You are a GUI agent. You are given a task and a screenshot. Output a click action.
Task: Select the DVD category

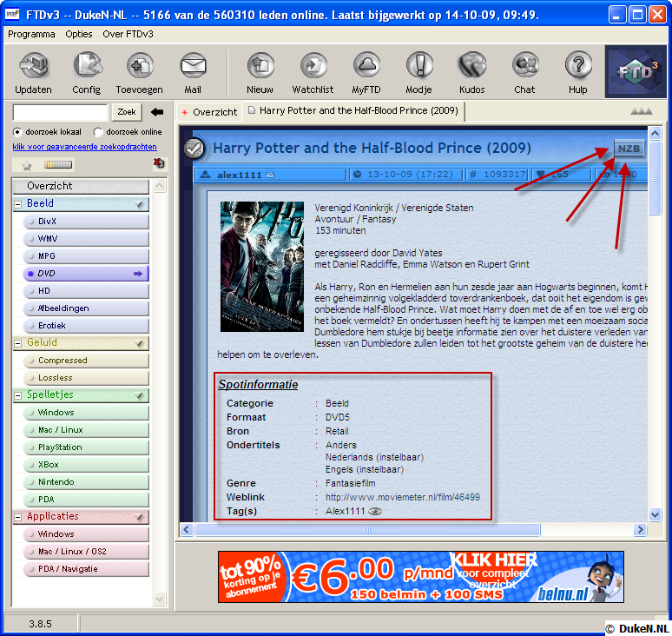[86, 273]
